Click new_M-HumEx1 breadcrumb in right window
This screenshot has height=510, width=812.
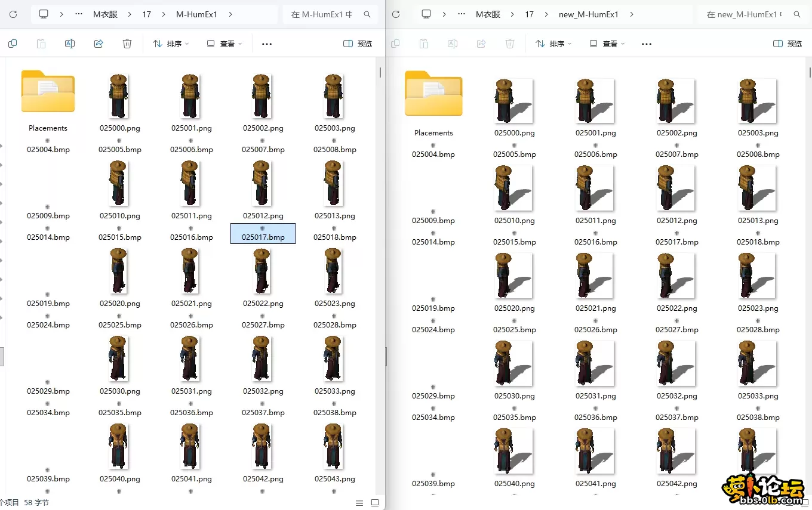coord(589,14)
